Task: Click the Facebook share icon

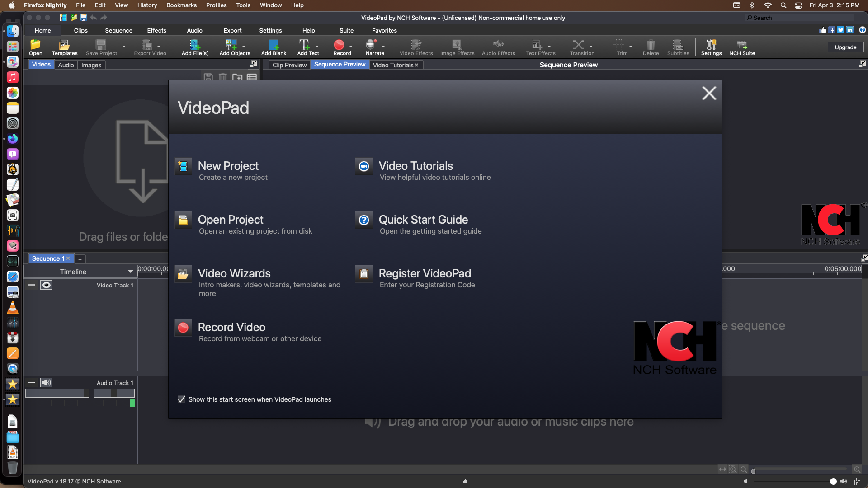Action: tap(832, 30)
